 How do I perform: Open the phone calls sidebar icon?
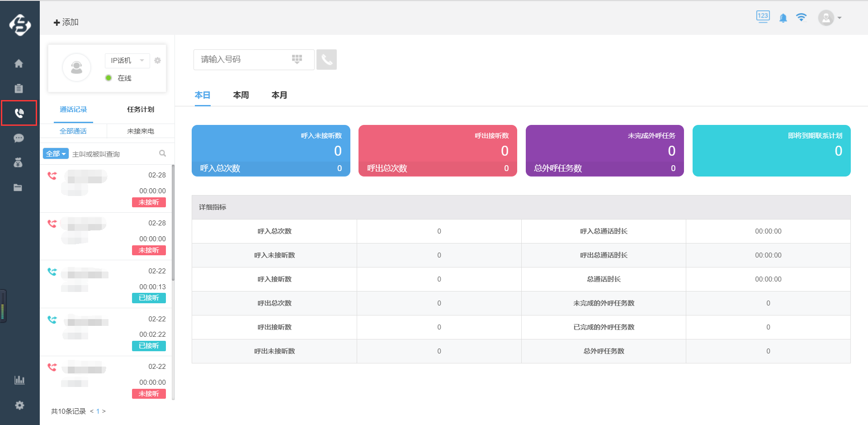(19, 113)
